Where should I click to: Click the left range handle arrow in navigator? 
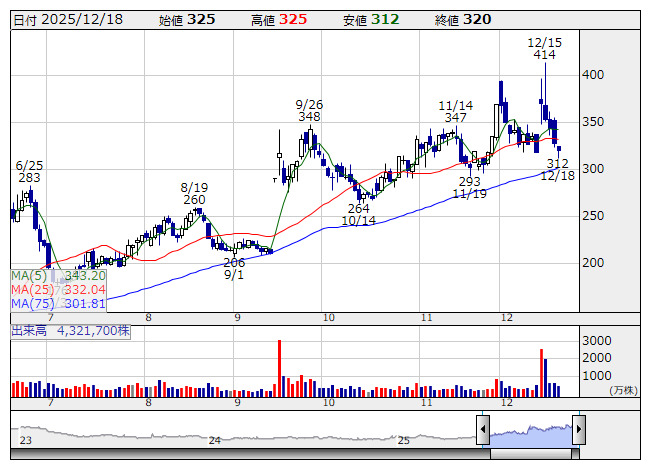(482, 431)
